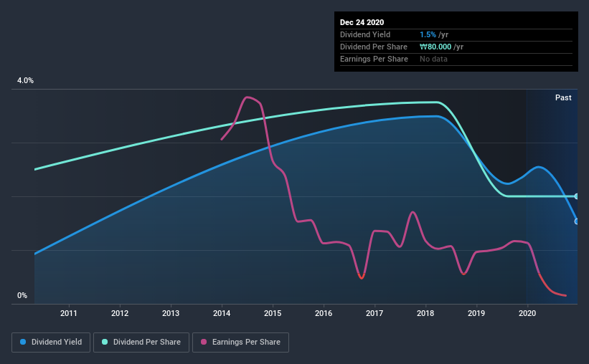Screen dimensions: 589x364
Task: Click the 2017 x-axis label
Action: [x=374, y=313]
